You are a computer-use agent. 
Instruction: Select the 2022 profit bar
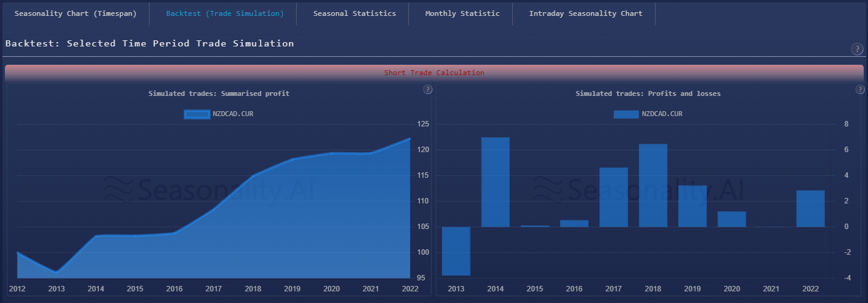(x=810, y=208)
